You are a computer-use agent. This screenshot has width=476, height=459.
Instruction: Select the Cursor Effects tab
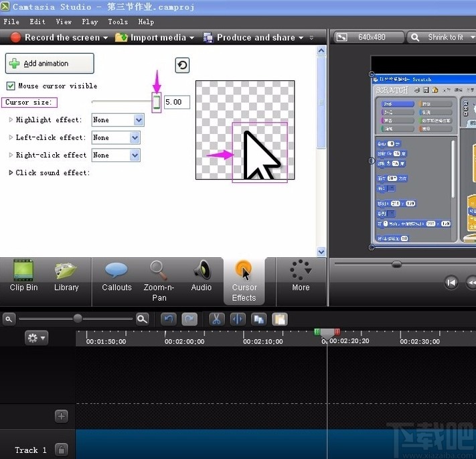tap(244, 281)
